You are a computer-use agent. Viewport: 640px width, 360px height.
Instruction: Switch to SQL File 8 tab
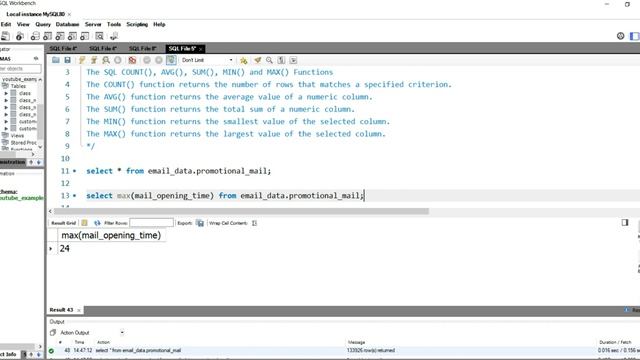point(142,49)
